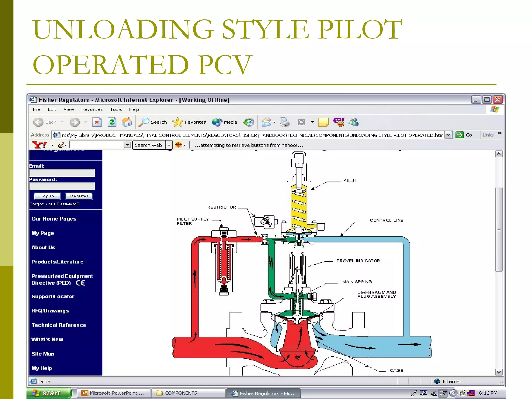Expand the Forward button history dropdown

tap(85, 122)
